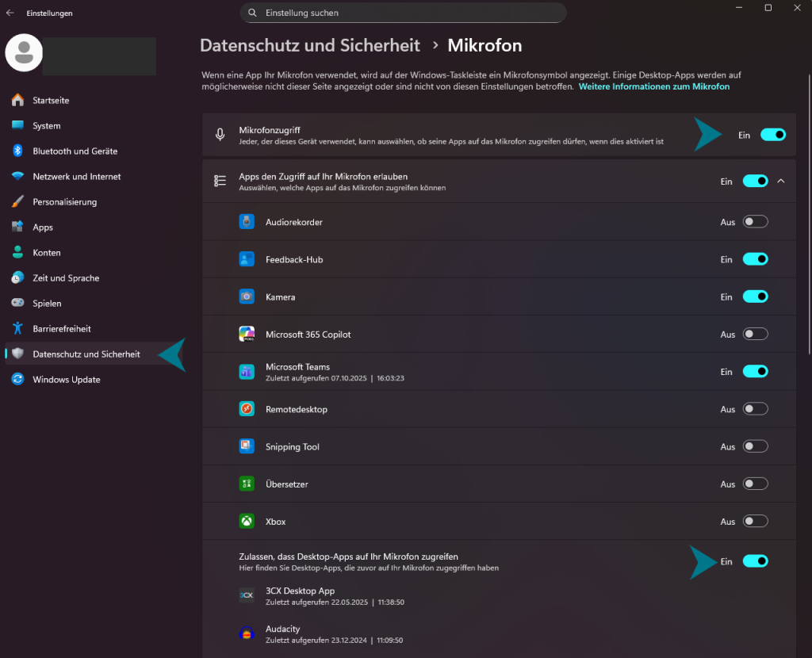Click the Feedback-Hub app icon

pyautogui.click(x=247, y=258)
